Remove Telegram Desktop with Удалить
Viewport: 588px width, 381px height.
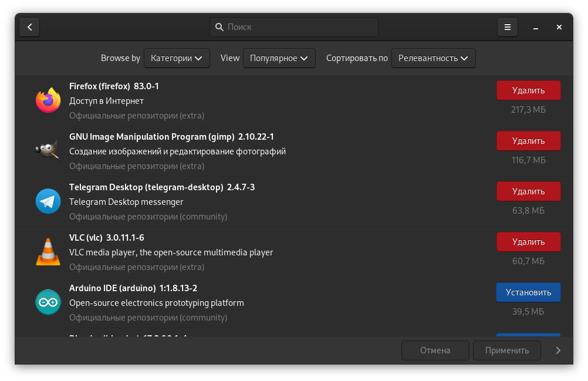[x=528, y=191]
